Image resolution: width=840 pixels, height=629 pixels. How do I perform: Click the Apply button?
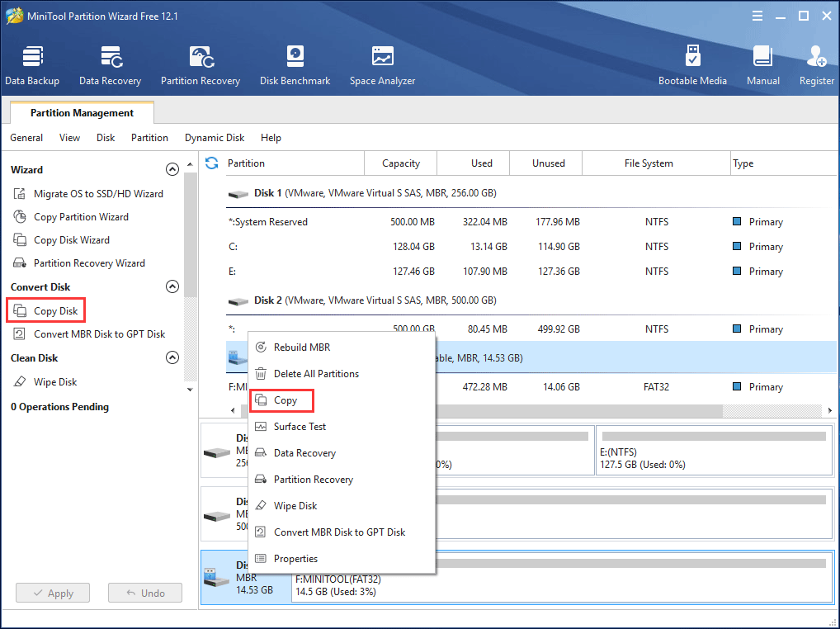pos(53,593)
